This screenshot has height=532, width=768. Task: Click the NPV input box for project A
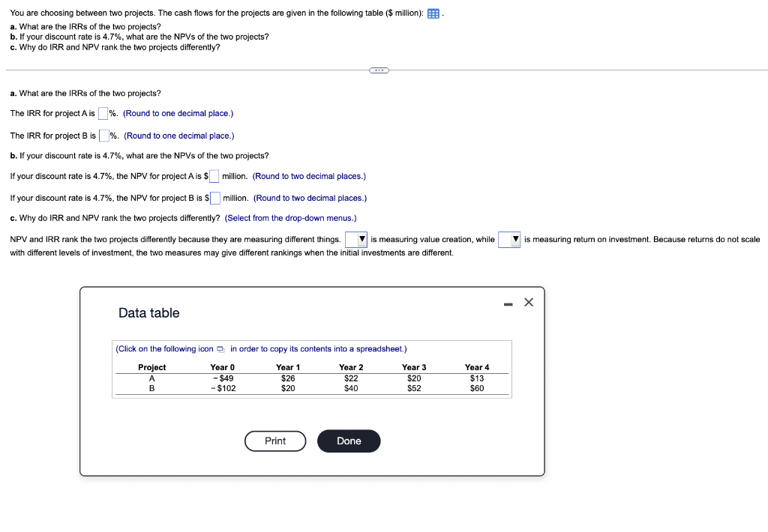coord(214,176)
